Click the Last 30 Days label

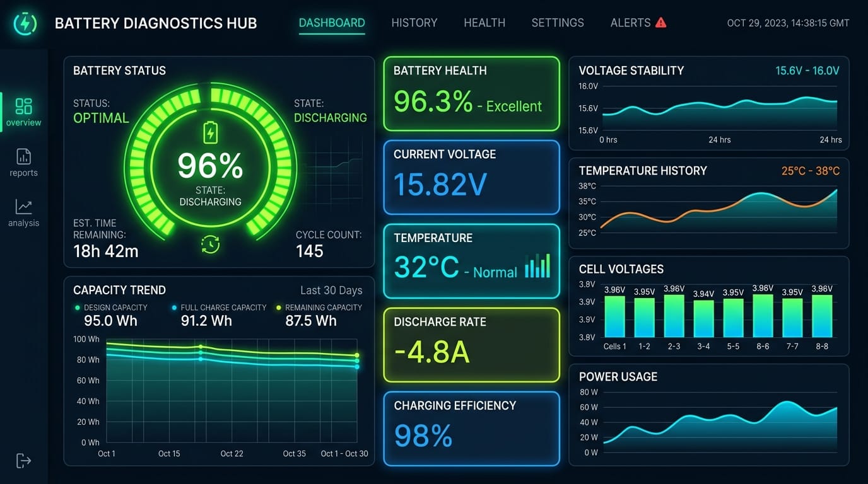coord(331,291)
